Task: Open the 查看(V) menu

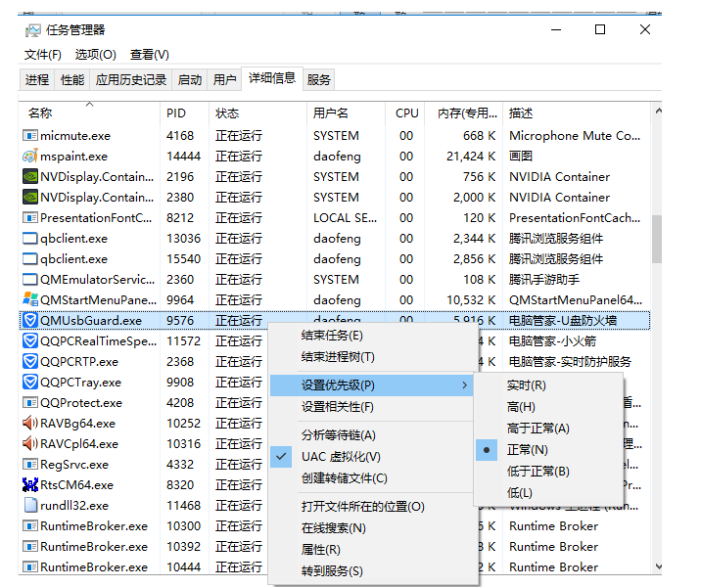Action: 150,55
